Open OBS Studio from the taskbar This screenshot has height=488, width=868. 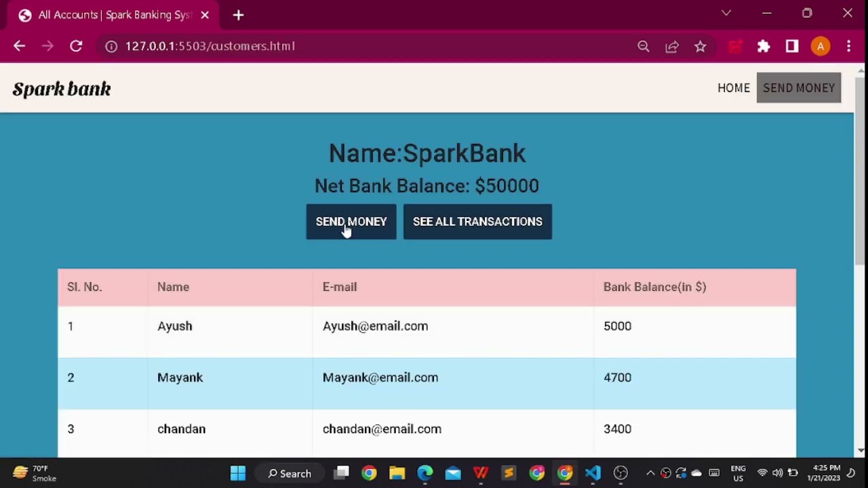(620, 473)
